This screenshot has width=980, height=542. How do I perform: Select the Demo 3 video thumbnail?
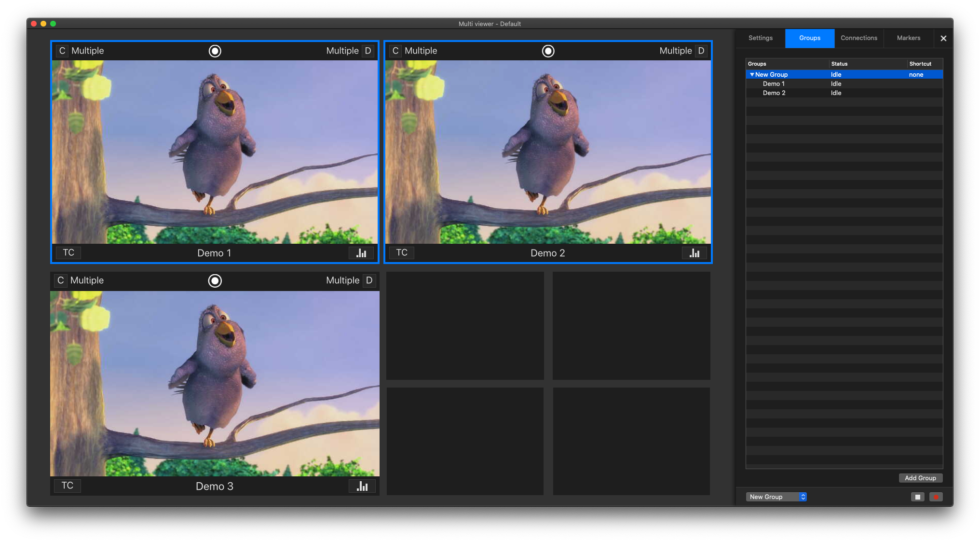tap(215, 384)
